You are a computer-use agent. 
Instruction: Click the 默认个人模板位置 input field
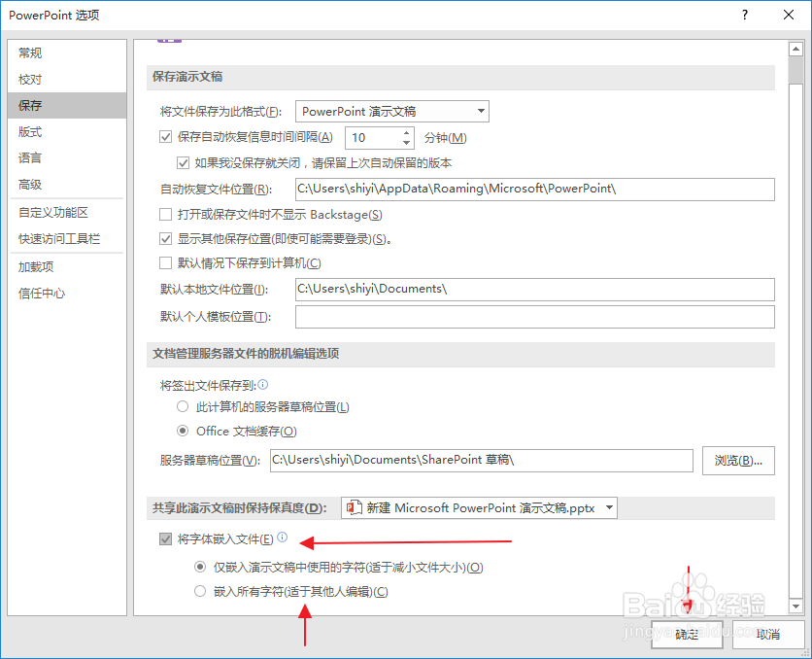(534, 316)
